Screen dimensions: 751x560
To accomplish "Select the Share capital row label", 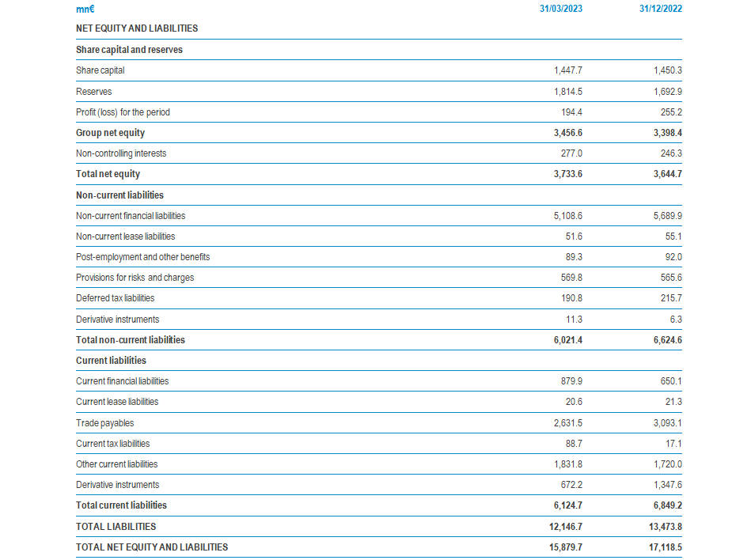I will [x=100, y=70].
